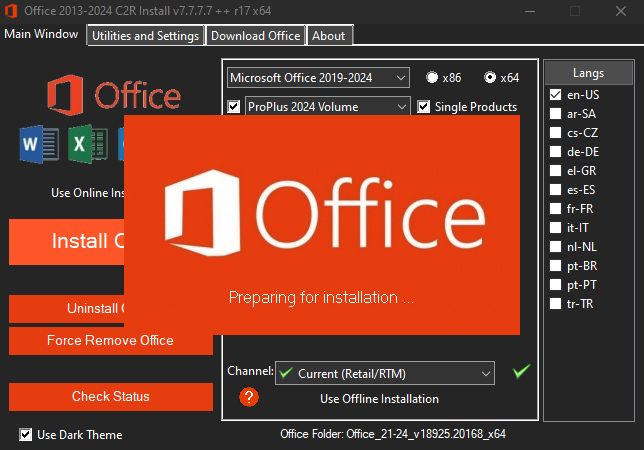Select the x64 architecture radio button
Screen dimensions: 644x450
pyautogui.click(x=490, y=77)
